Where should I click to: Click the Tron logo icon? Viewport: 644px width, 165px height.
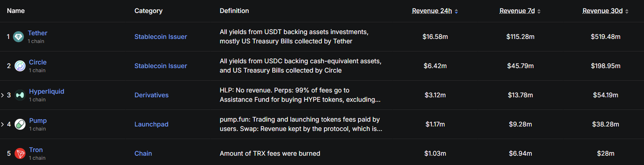pyautogui.click(x=20, y=154)
